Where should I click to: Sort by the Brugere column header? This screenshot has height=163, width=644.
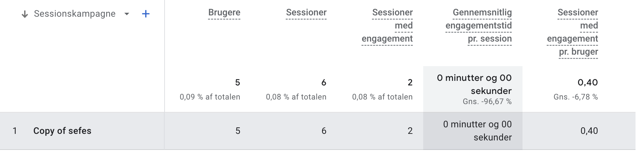click(224, 12)
